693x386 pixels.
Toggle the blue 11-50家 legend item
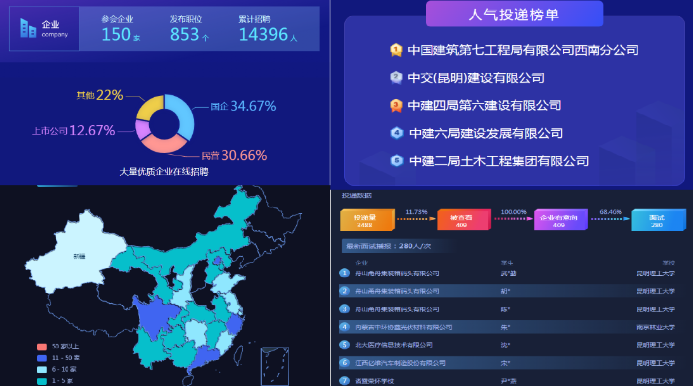(58, 358)
